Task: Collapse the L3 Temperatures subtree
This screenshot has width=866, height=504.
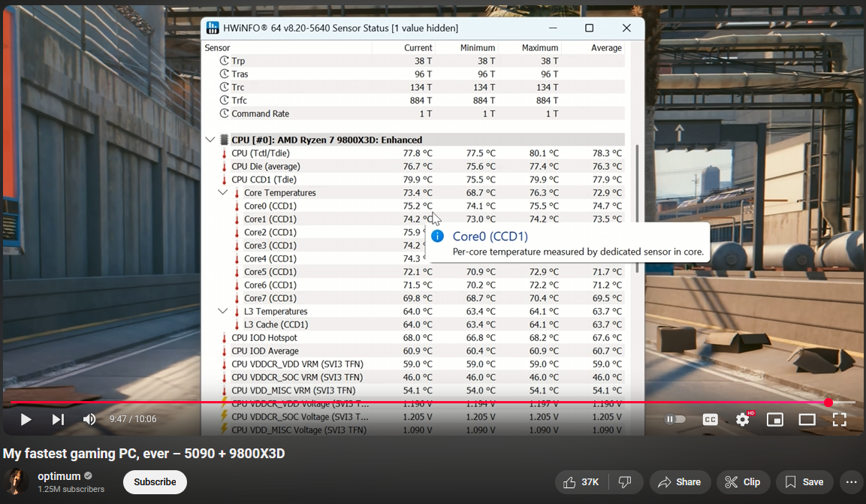Action: pos(222,312)
